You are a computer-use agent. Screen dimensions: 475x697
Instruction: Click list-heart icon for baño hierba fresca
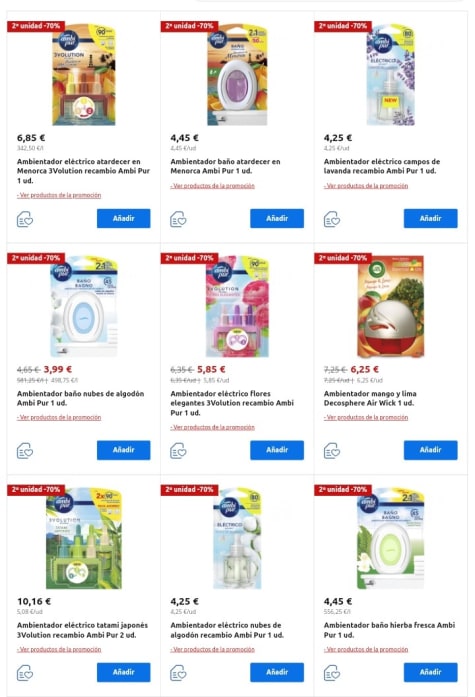coord(331,673)
